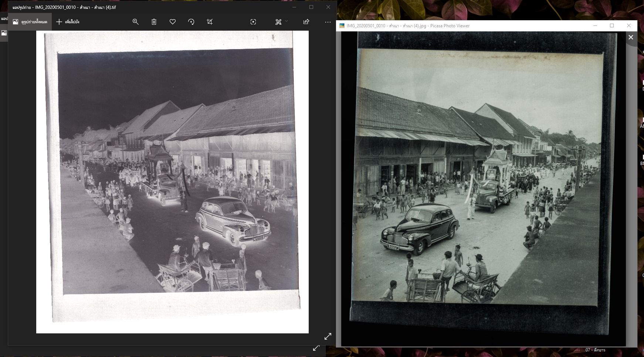Delete the photo with the trash icon
The width and height of the screenshot is (644, 357).
[154, 22]
